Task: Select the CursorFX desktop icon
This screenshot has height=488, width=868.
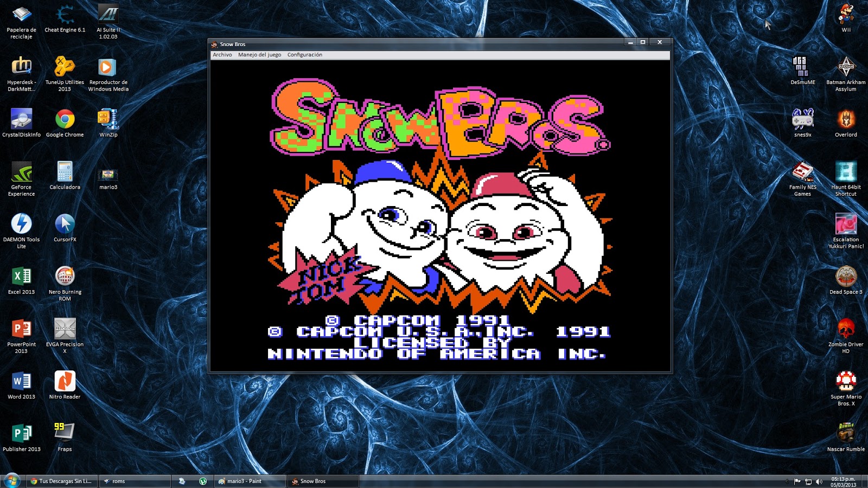Action: 65,228
